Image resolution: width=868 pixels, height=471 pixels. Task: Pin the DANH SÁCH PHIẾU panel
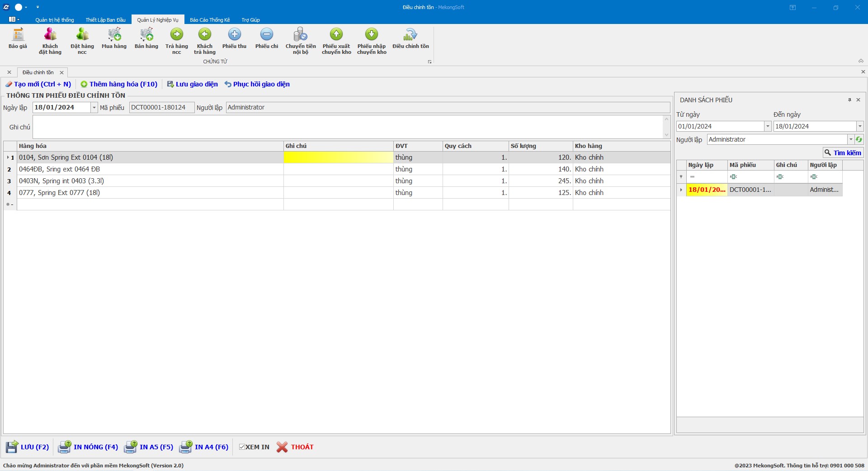849,100
